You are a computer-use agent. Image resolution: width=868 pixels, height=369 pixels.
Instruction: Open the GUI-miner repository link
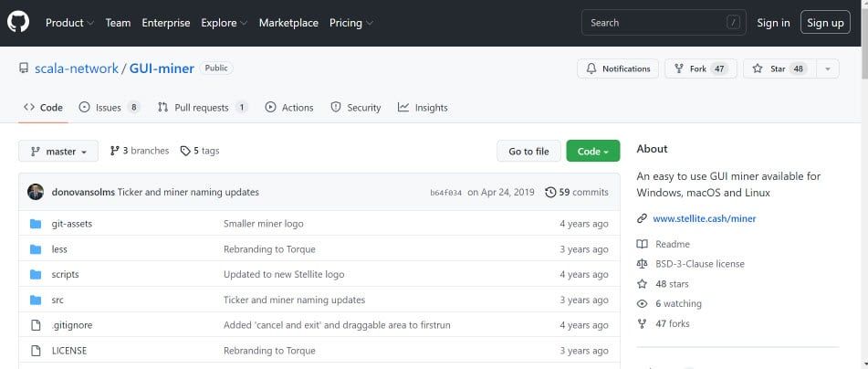tap(162, 69)
